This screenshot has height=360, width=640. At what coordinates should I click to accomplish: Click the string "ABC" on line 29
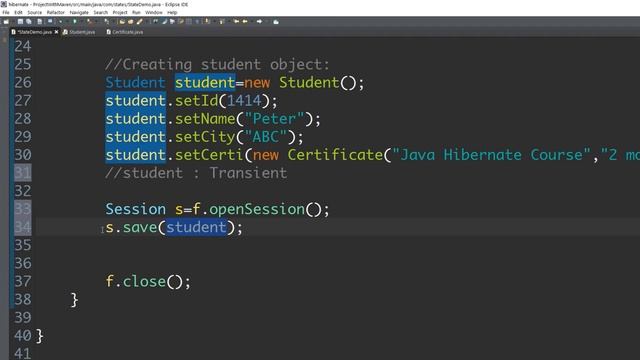coord(266,137)
